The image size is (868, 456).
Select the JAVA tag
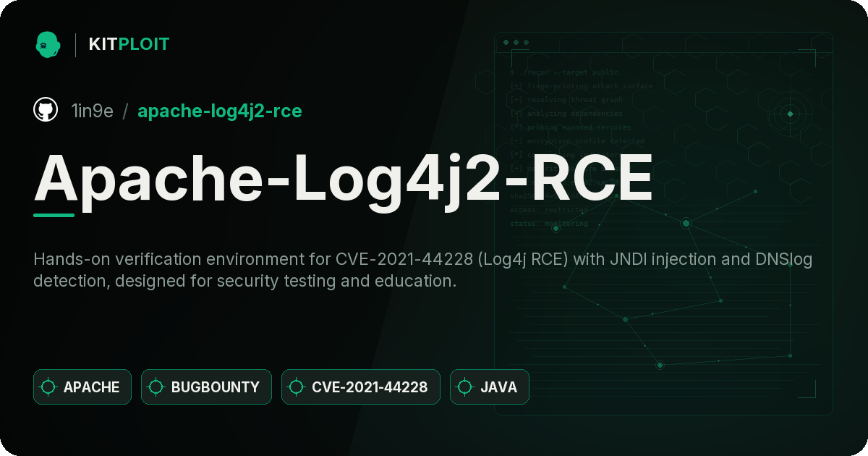(x=490, y=387)
